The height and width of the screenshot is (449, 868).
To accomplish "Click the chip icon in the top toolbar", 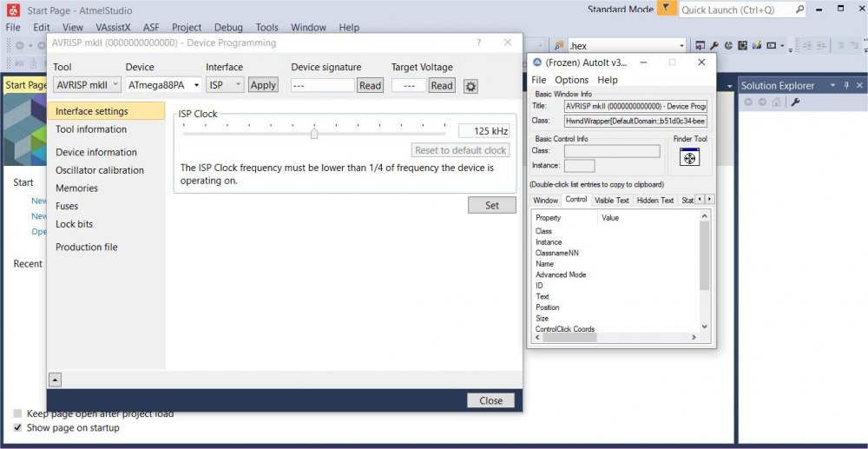I will click(x=742, y=45).
